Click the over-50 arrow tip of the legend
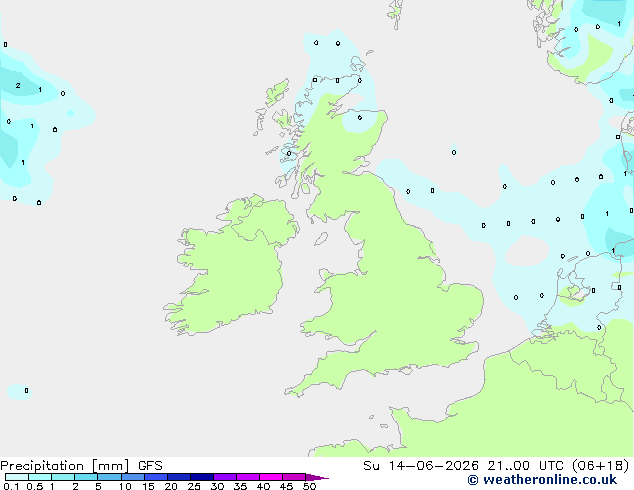The width and height of the screenshot is (634, 490). 317,477
